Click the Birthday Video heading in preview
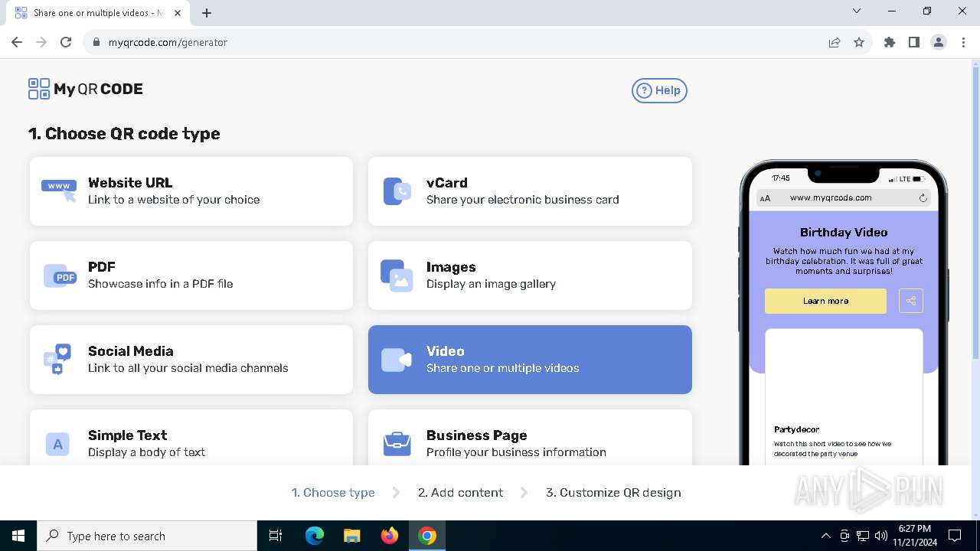Image resolution: width=980 pixels, height=551 pixels. click(844, 232)
